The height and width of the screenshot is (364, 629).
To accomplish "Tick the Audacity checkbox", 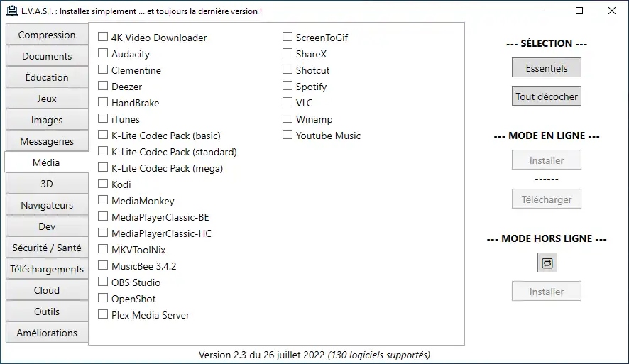I will pos(103,53).
